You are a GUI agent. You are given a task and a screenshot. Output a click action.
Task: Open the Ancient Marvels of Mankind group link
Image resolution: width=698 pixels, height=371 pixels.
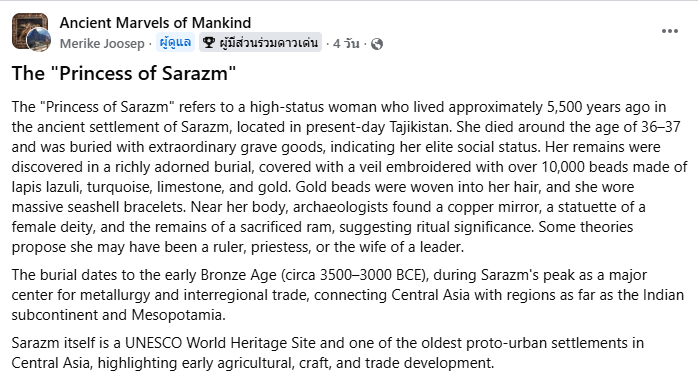[x=155, y=23]
